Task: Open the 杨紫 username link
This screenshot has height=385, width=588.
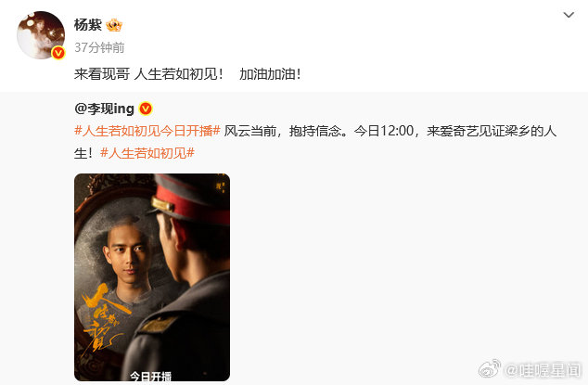Action: 88,25
